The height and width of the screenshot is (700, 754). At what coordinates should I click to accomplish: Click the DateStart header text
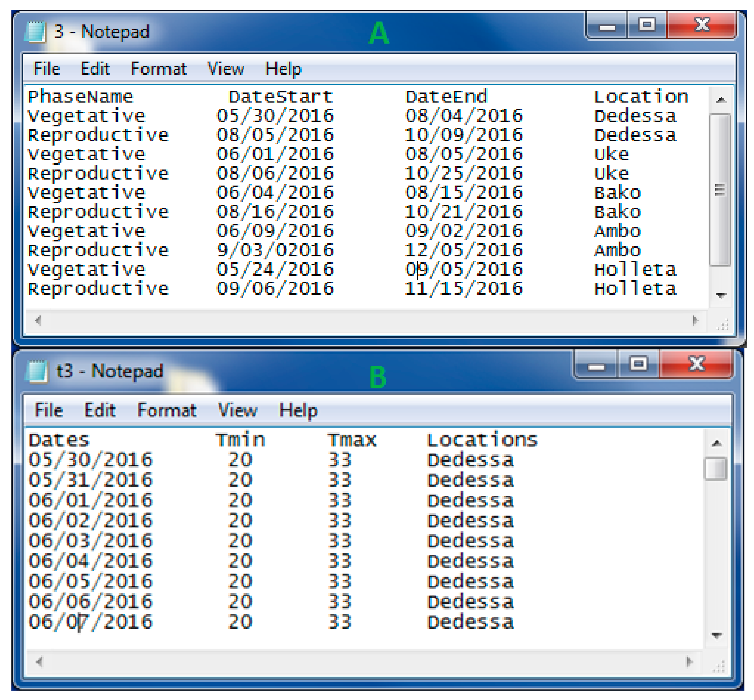[281, 97]
